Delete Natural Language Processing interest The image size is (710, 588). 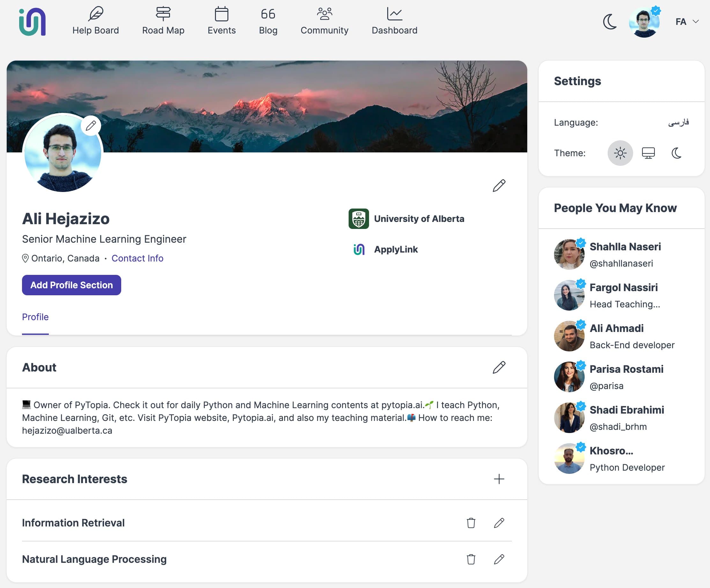(471, 559)
